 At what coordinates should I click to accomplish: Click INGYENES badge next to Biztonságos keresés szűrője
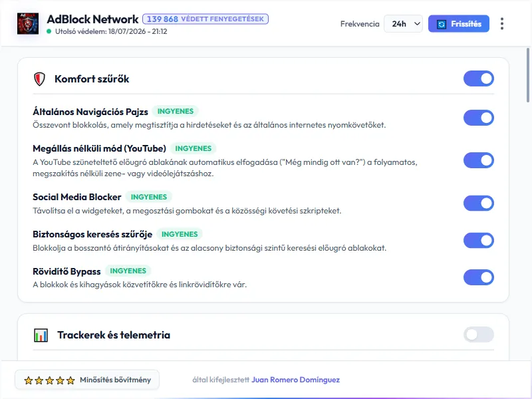[x=180, y=235]
